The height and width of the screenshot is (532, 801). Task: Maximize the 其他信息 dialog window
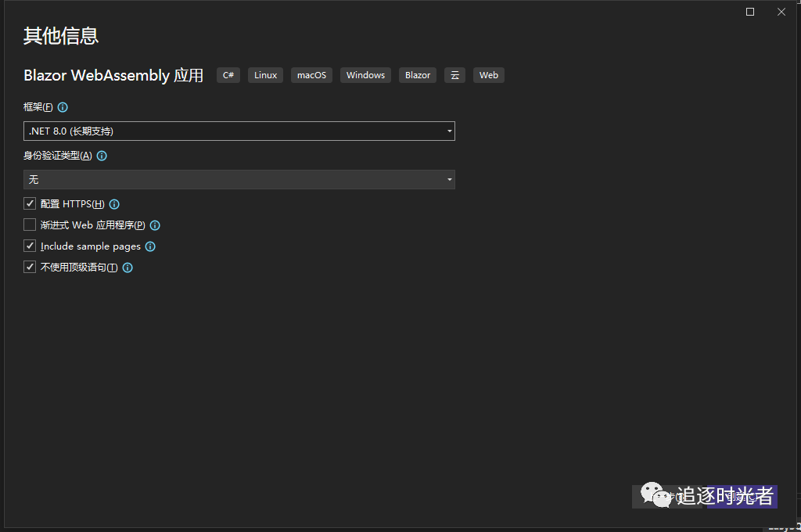point(750,12)
